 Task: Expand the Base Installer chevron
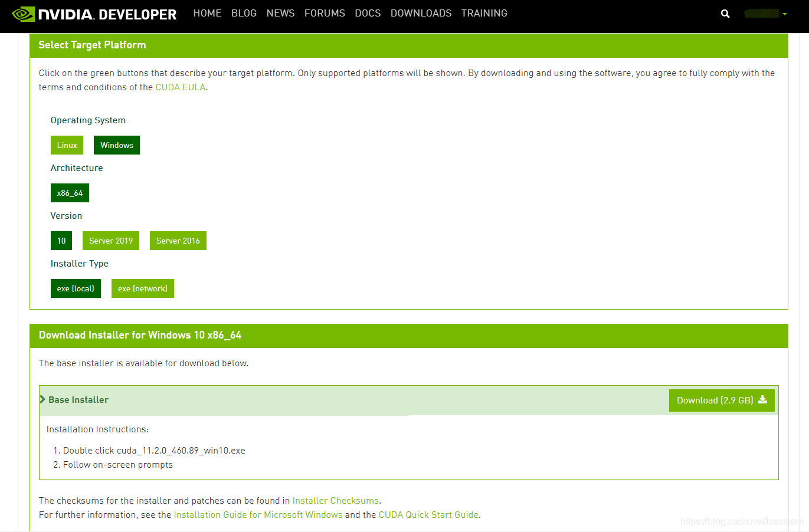[x=42, y=399]
